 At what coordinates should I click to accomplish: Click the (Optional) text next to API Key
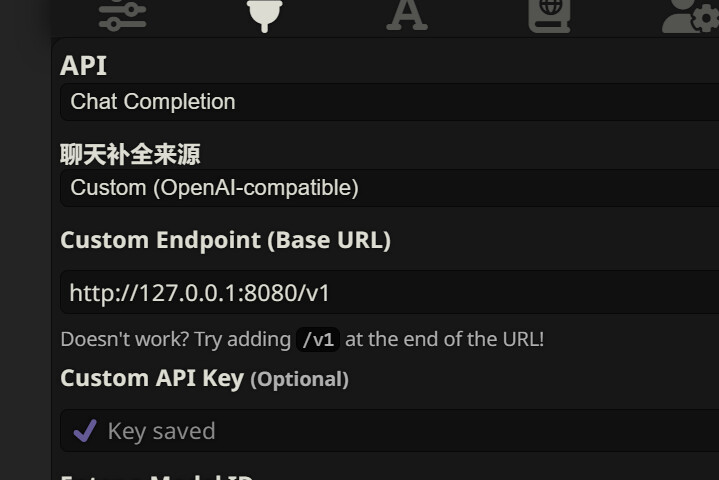[299, 380]
